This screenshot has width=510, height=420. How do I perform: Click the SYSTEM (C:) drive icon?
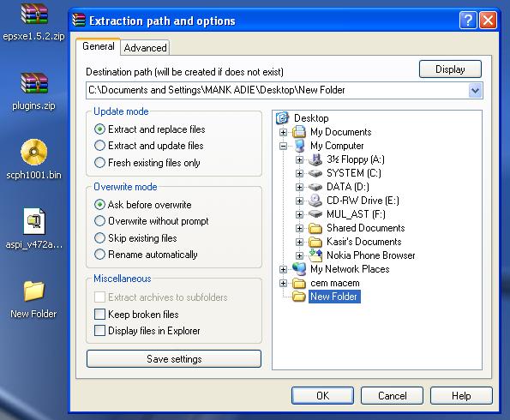[x=315, y=173]
